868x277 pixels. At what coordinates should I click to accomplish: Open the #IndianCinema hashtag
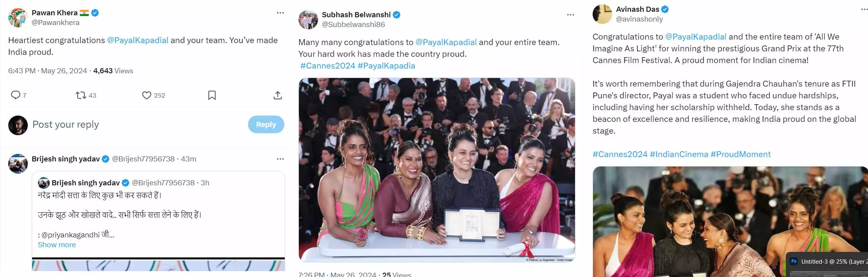coord(679,154)
